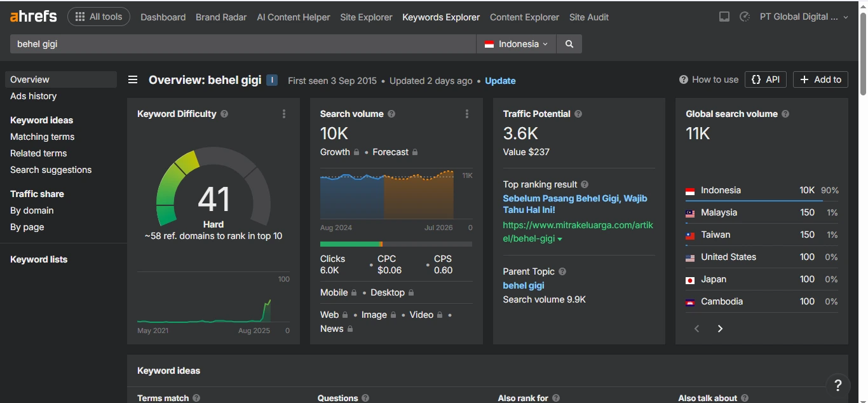Click the floating question mark help button

(x=837, y=385)
